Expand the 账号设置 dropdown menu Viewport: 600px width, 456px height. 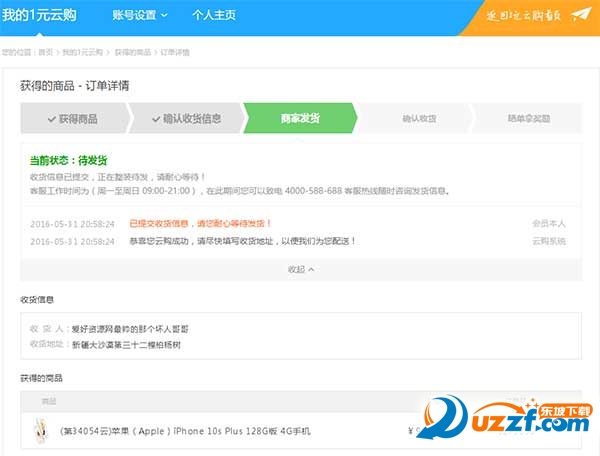[140, 15]
